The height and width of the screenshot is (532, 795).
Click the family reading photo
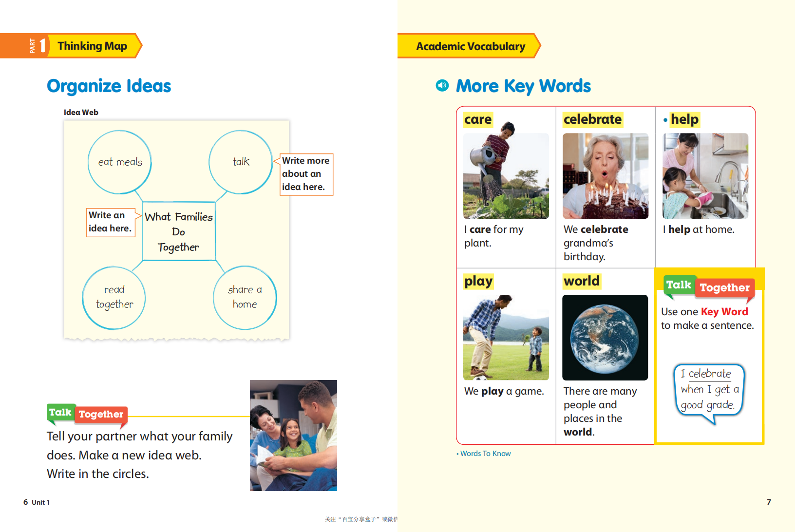(x=293, y=436)
